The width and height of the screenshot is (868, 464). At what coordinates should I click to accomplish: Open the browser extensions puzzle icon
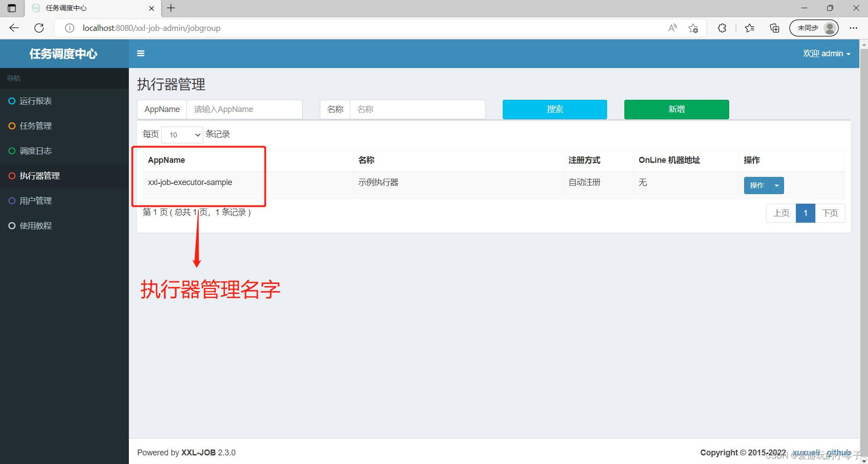point(722,28)
